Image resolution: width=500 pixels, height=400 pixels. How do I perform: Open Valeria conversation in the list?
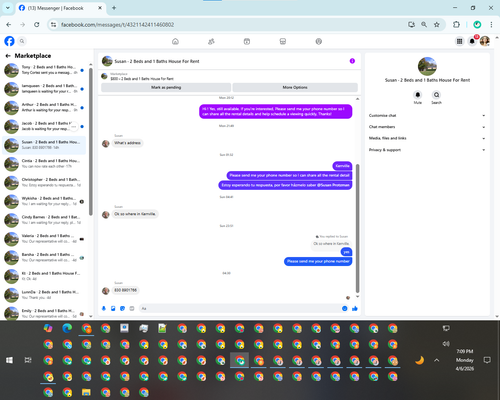click(x=44, y=239)
